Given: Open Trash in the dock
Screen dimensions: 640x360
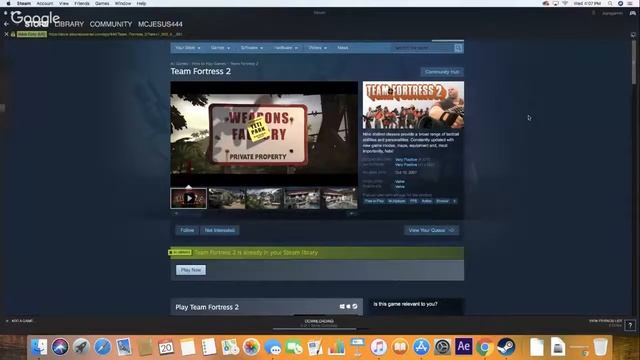Looking at the screenshot, I should [x=600, y=347].
